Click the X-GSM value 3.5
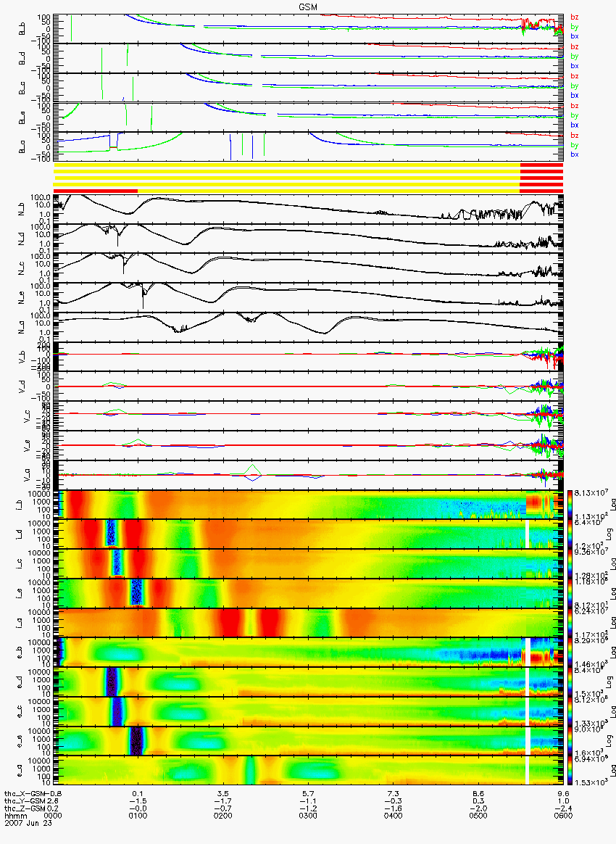Viewport: 616px width, 844px height. (x=222, y=793)
